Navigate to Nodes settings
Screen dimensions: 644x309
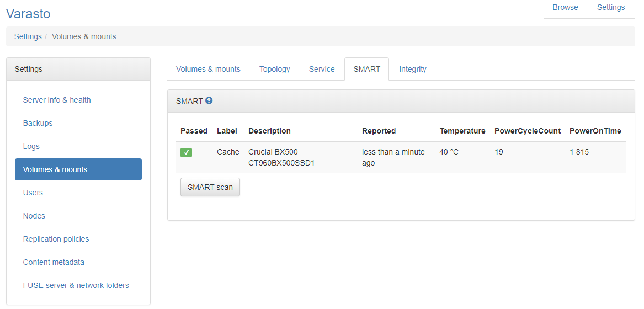tap(34, 216)
